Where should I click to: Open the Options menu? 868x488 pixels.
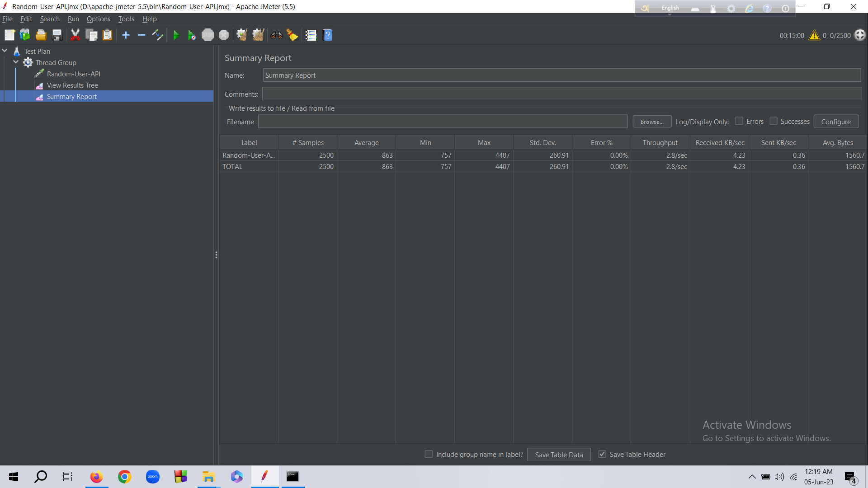point(98,19)
